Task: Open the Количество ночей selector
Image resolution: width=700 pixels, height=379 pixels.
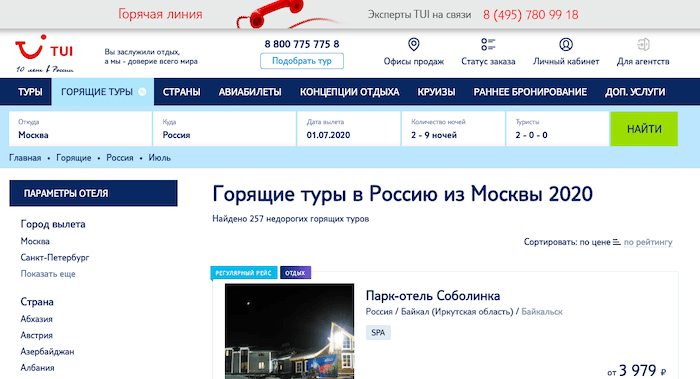Action: click(453, 129)
